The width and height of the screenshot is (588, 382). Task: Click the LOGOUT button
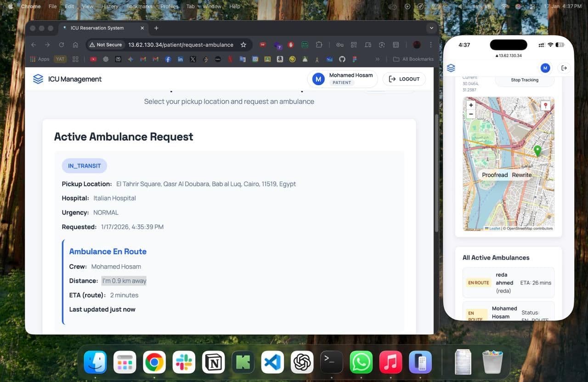[404, 79]
